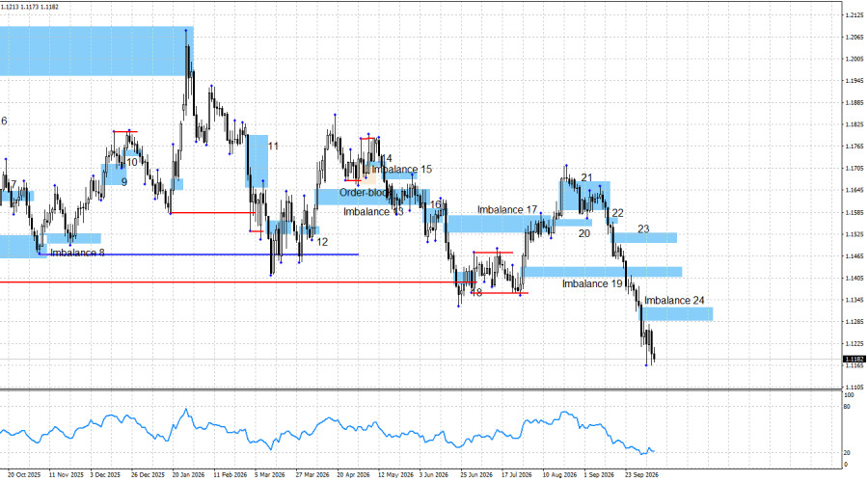
Task: Click the 'Imbalance 15' label
Action: click(x=402, y=170)
